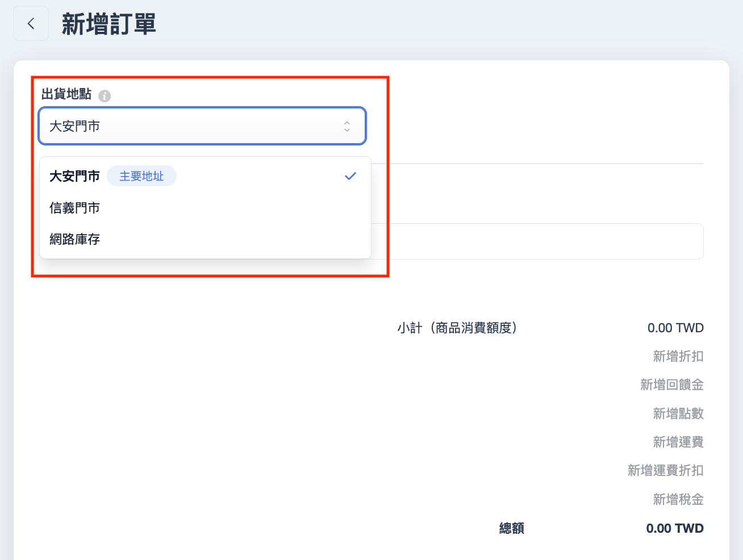Screen dimensions: 743x560
Task: Pick 網路庫存 from the location list
Action: coord(75,239)
